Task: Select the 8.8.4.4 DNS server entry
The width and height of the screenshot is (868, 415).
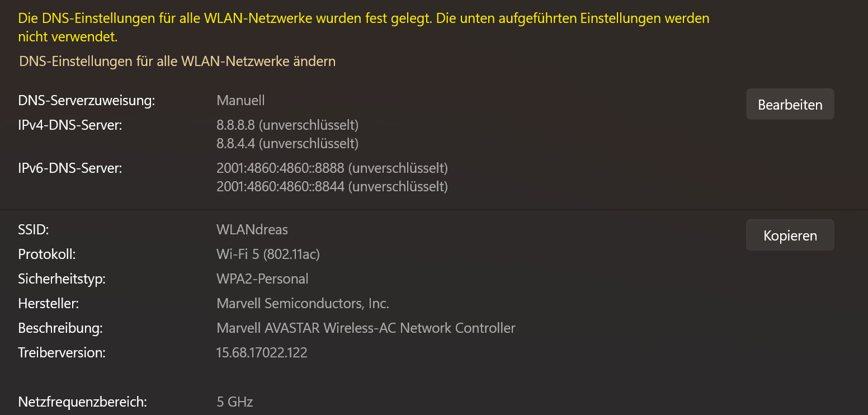Action: point(287,144)
